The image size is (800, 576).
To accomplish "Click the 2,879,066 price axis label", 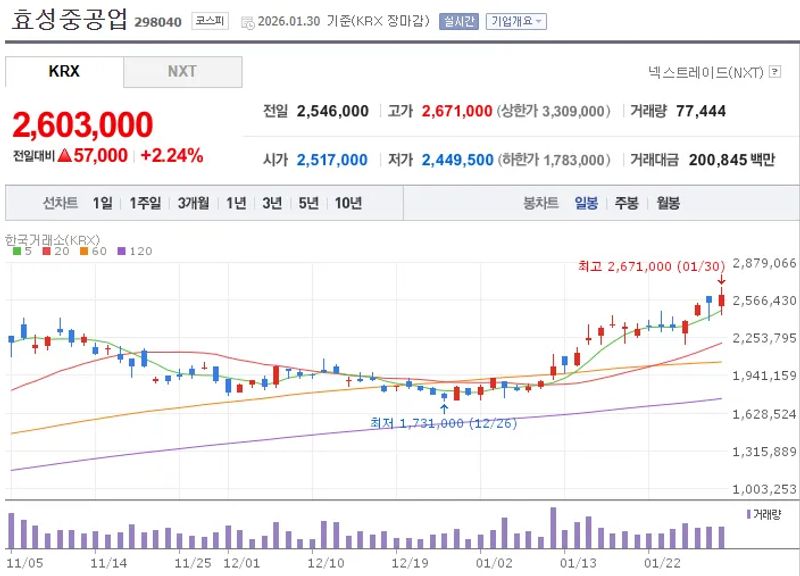I will tap(764, 263).
